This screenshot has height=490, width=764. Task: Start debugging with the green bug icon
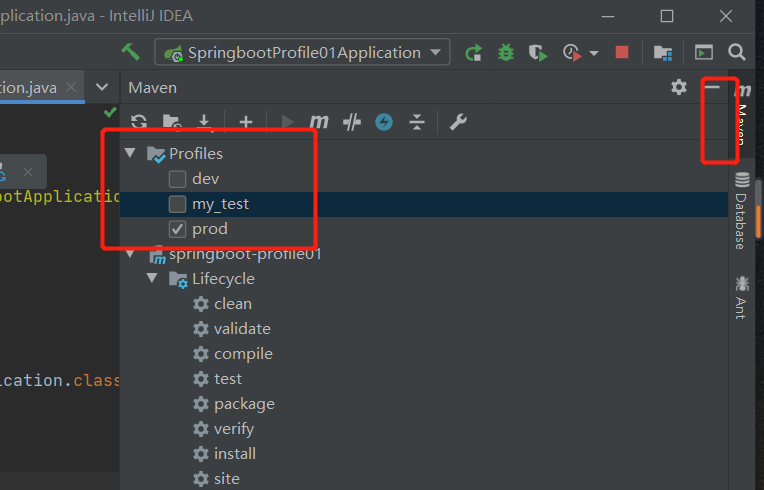[506, 52]
